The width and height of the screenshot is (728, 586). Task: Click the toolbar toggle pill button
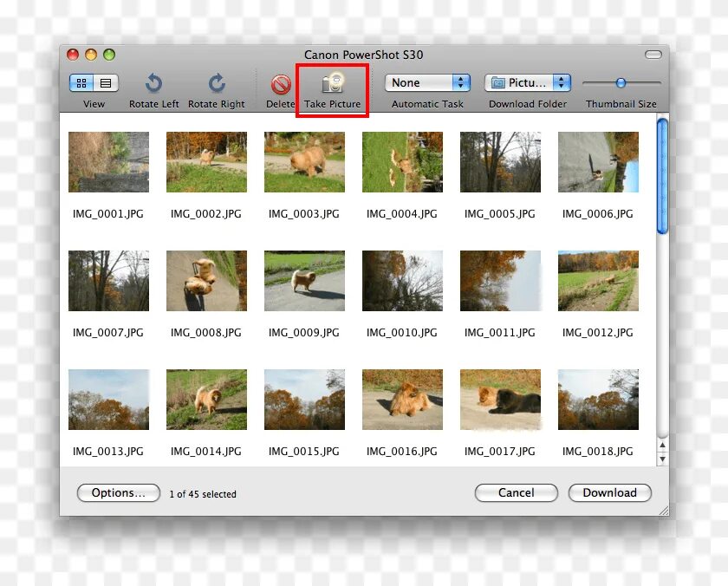coord(653,55)
